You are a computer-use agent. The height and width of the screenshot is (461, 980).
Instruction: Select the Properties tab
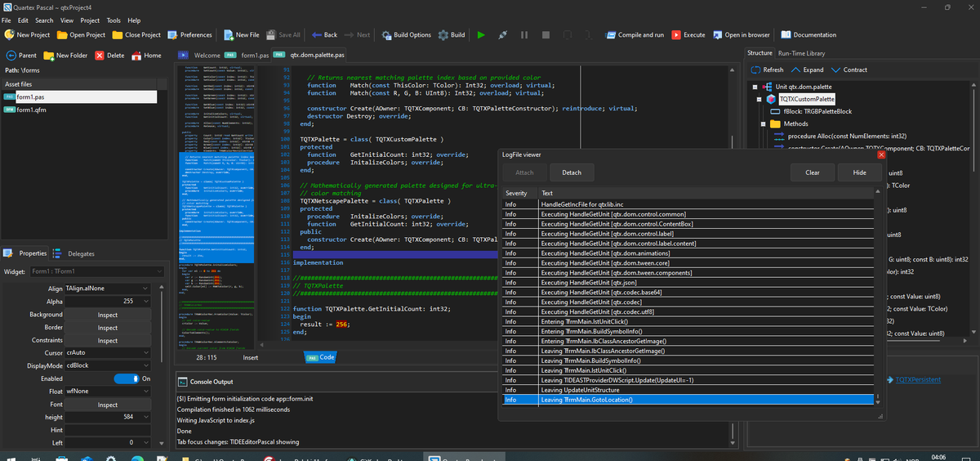tap(27, 253)
